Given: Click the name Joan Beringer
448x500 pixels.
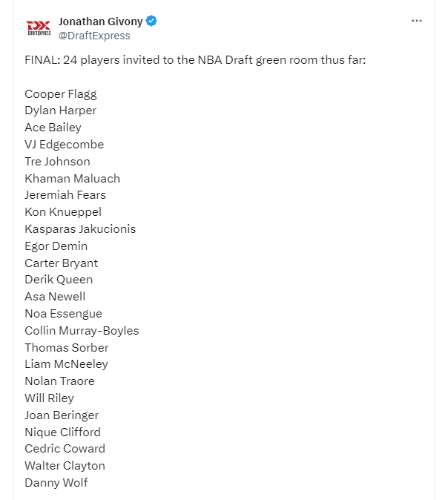Looking at the screenshot, I should coord(62,415).
